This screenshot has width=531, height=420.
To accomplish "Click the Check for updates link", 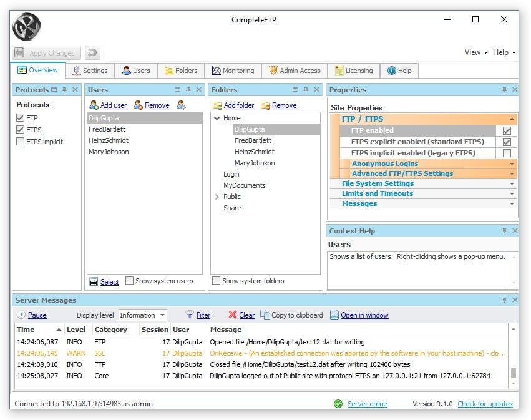I will (x=485, y=404).
